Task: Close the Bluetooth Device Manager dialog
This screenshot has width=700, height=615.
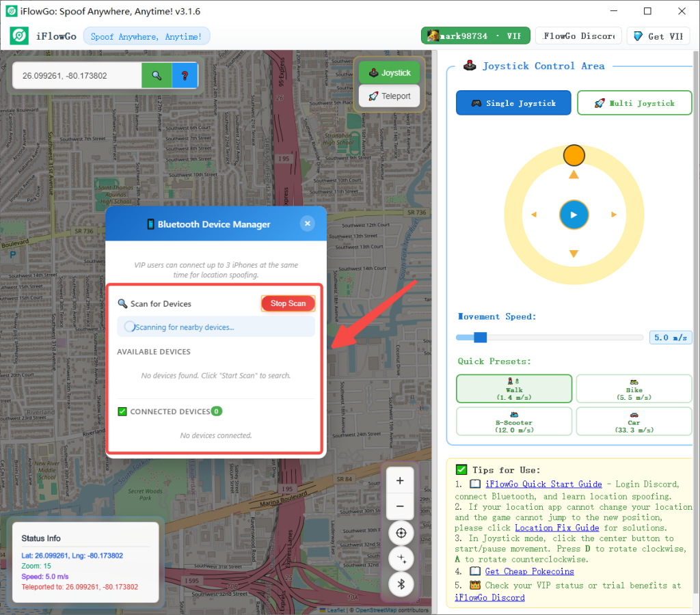Action: (x=308, y=223)
